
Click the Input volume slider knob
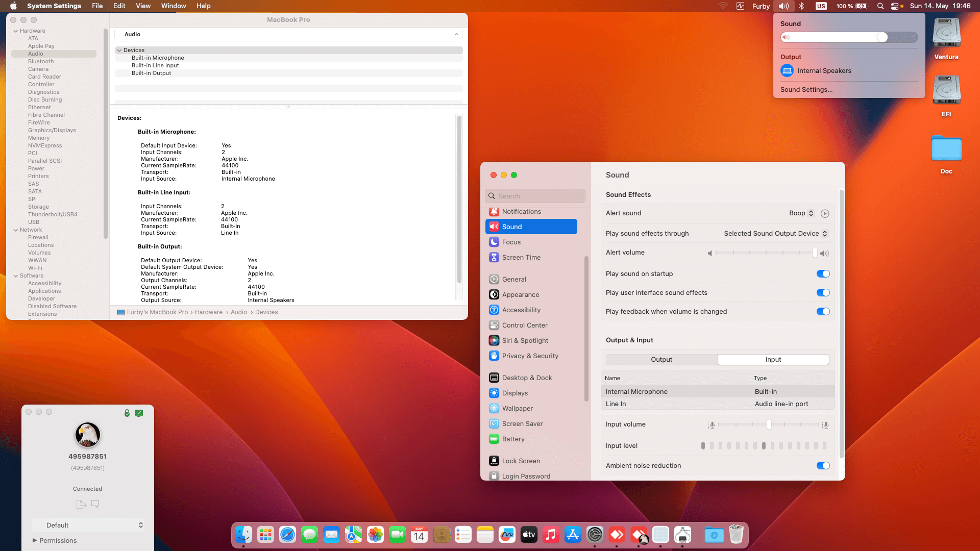769,424
